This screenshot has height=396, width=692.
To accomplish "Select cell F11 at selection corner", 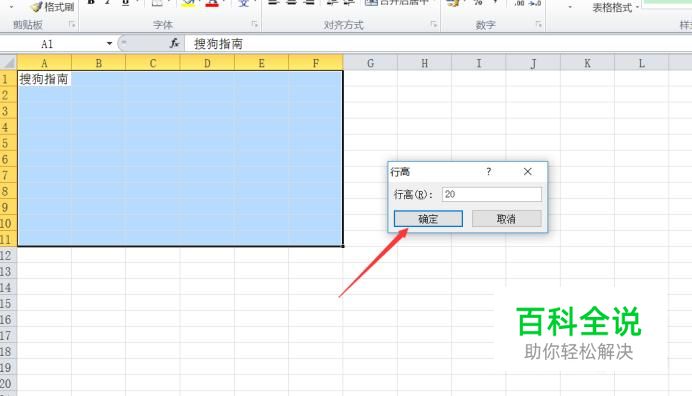I will click(316, 239).
